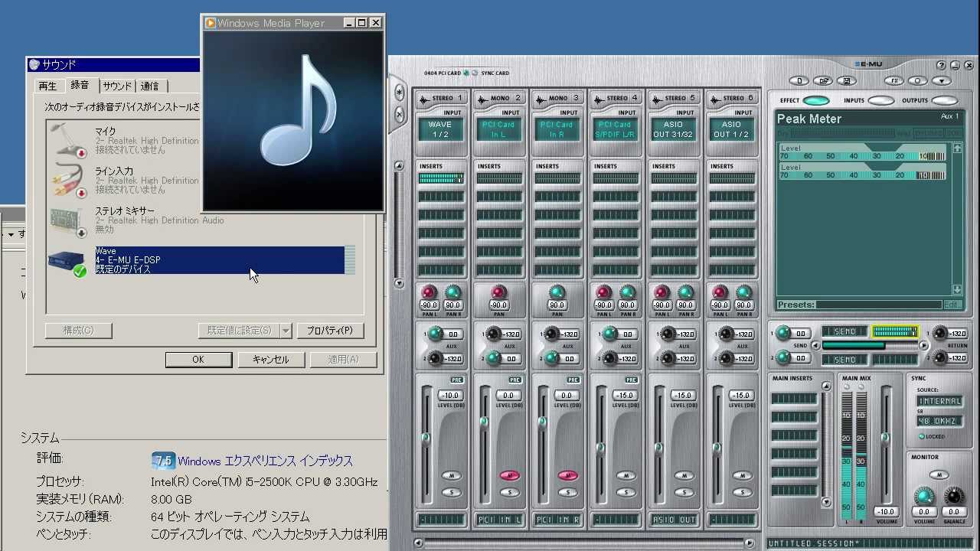Image resolution: width=980 pixels, height=551 pixels.
Task: Switch to the 録音 tab
Action: coord(80,85)
